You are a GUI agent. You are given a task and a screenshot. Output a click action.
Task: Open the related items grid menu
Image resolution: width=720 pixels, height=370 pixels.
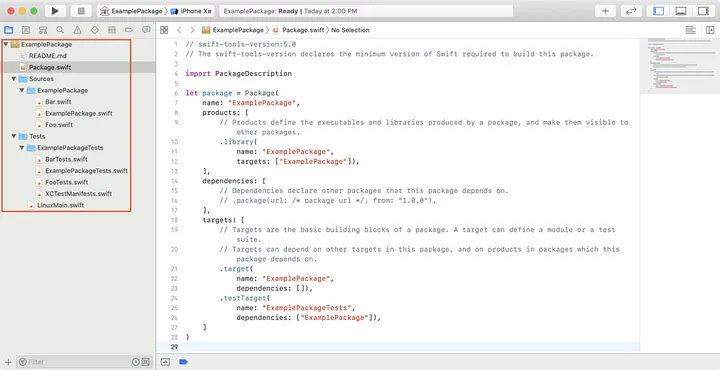(164, 30)
